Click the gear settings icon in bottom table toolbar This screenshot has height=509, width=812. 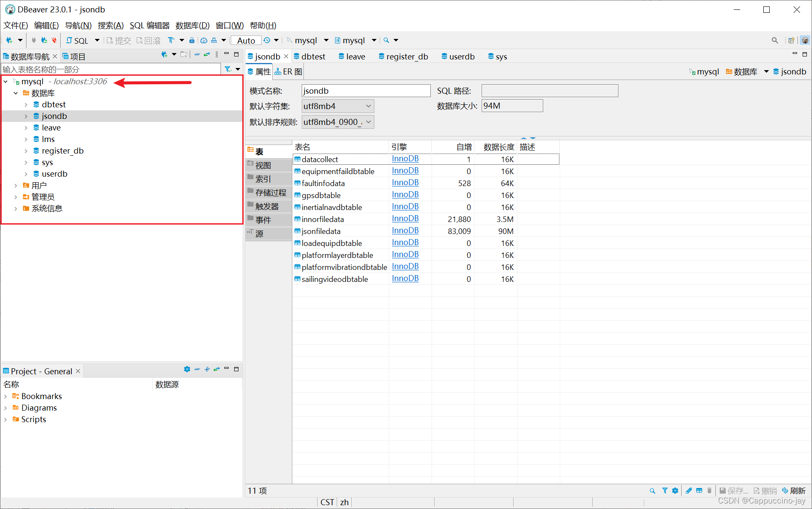(x=675, y=491)
